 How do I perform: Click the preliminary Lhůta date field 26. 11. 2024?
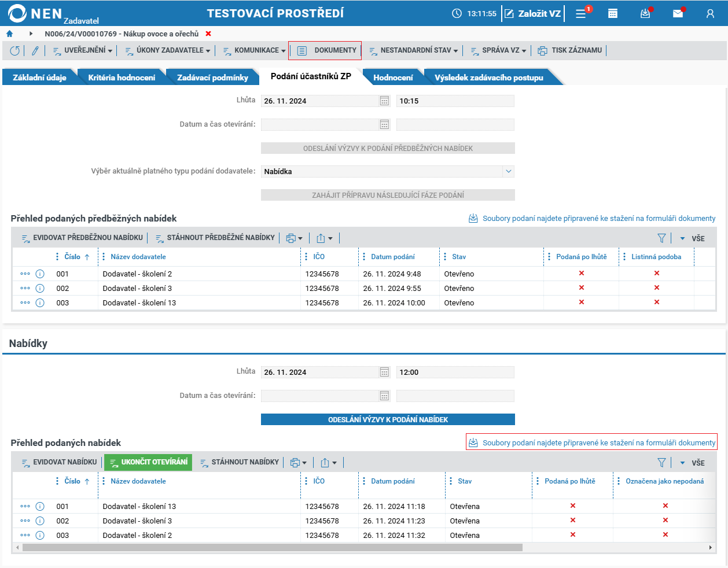pyautogui.click(x=320, y=101)
